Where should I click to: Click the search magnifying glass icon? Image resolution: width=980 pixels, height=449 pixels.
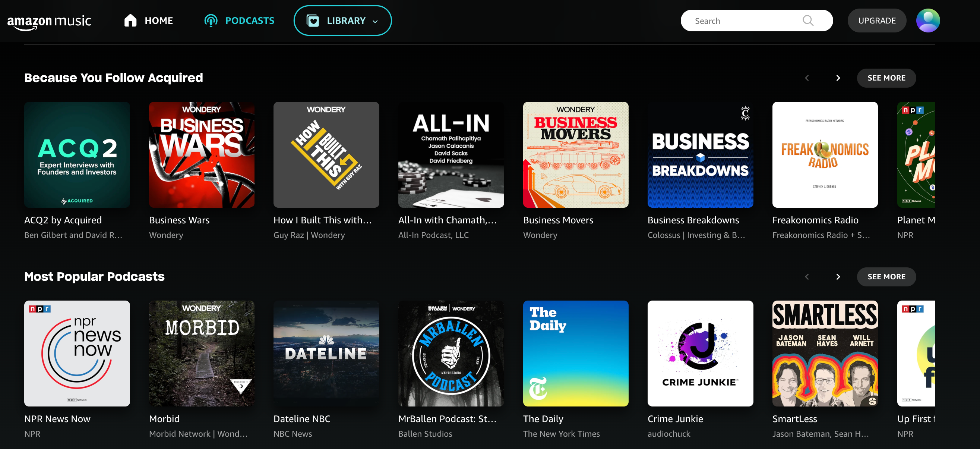pyautogui.click(x=808, y=21)
